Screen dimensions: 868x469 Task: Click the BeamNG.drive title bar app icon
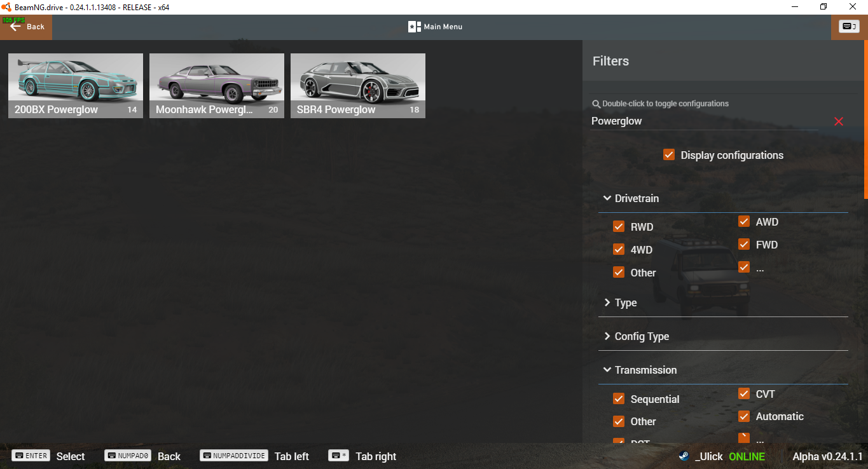click(7, 7)
